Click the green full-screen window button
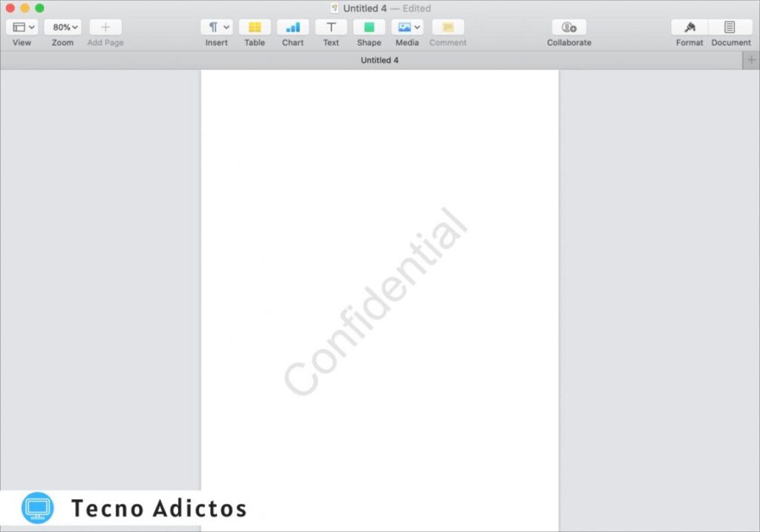Image resolution: width=760 pixels, height=532 pixels. [x=39, y=8]
